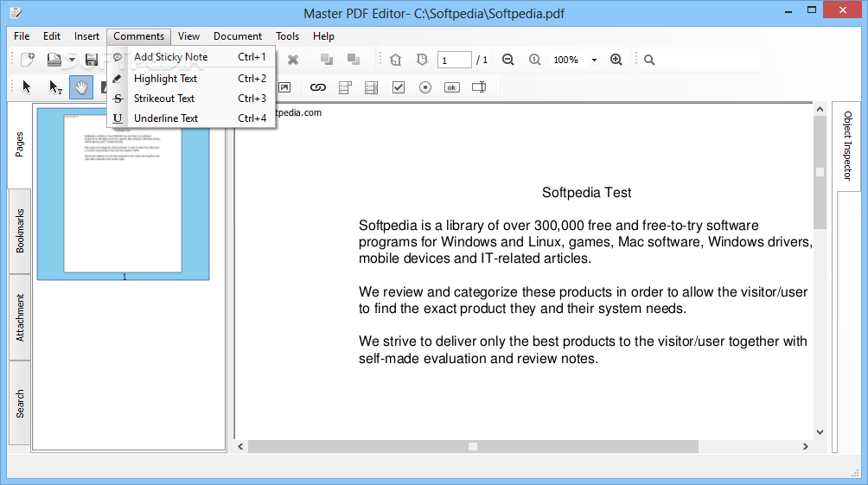The image size is (868, 485).
Task: Click the vertical scrollbar down arrow
Action: (x=820, y=432)
